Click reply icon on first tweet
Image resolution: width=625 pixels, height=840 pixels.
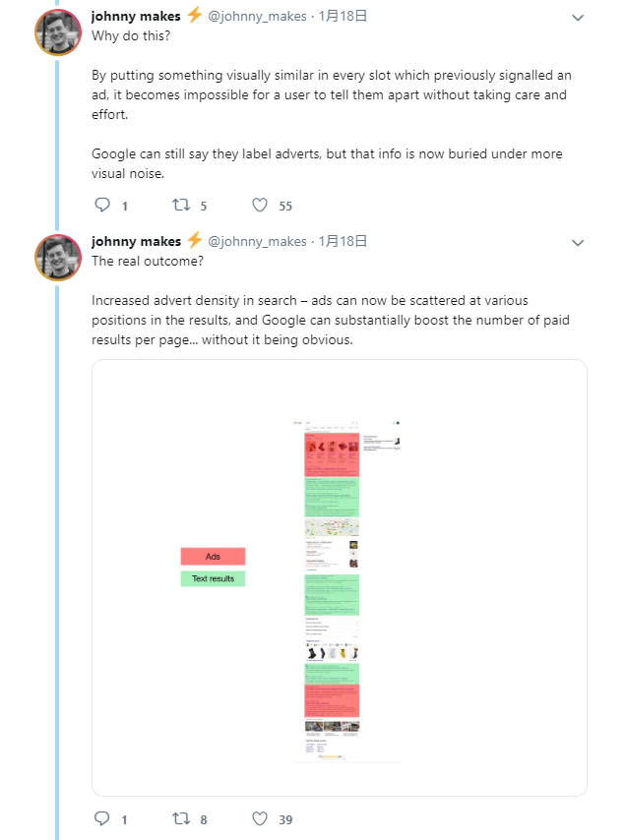pos(101,206)
